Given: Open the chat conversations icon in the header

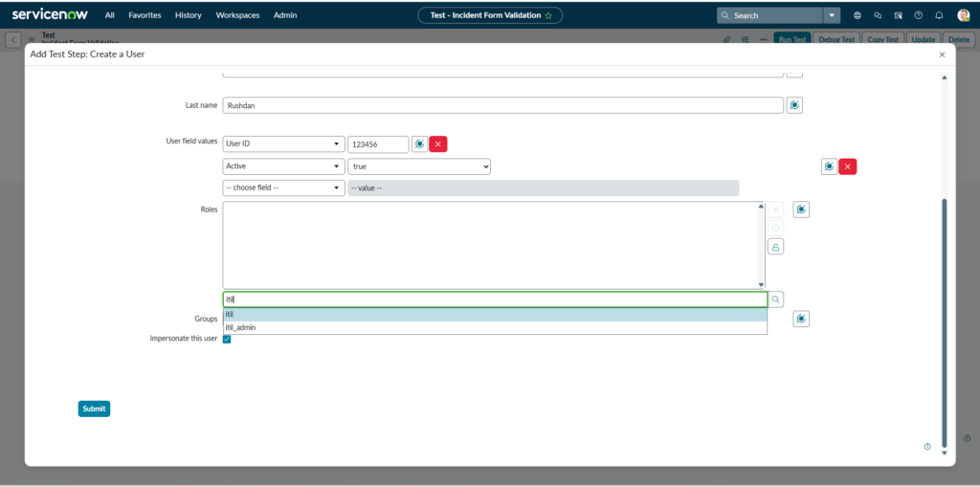Looking at the screenshot, I should point(878,15).
